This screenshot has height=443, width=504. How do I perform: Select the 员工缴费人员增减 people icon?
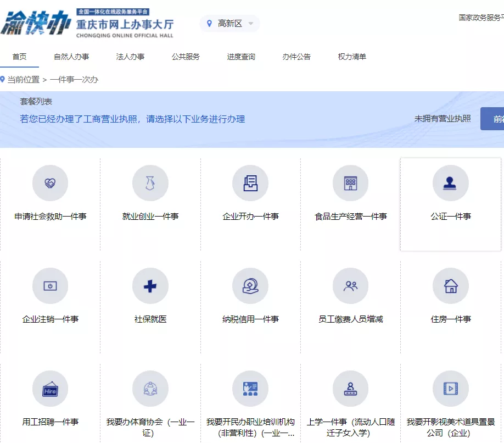tap(350, 286)
